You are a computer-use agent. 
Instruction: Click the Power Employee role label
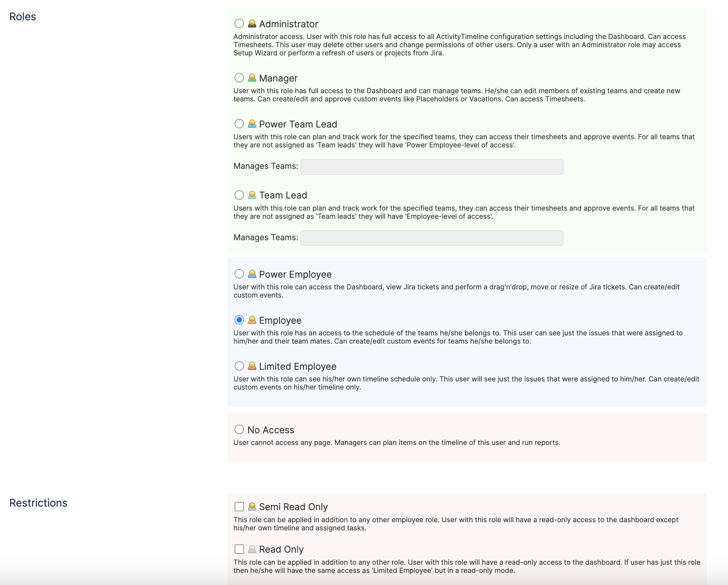point(295,275)
